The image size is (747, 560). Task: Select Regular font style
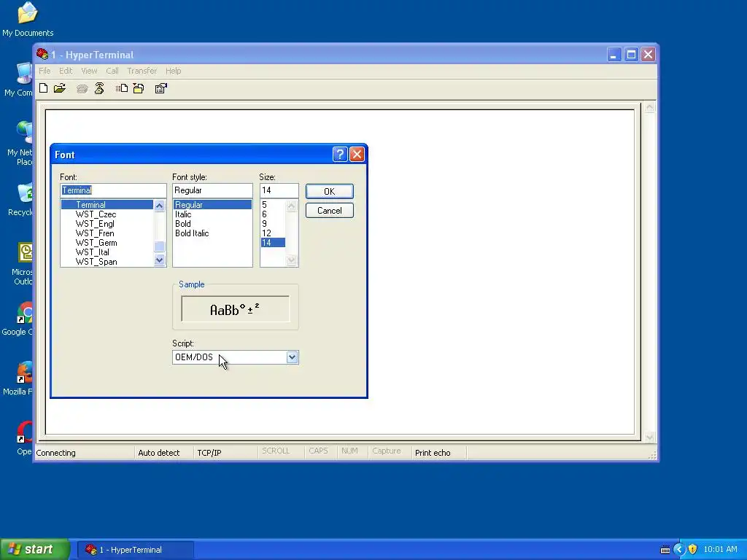212,205
